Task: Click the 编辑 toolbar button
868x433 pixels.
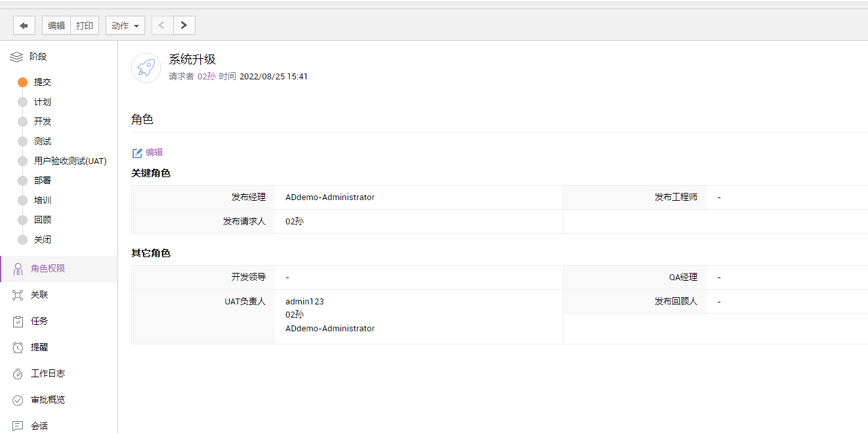Action: coord(56,26)
